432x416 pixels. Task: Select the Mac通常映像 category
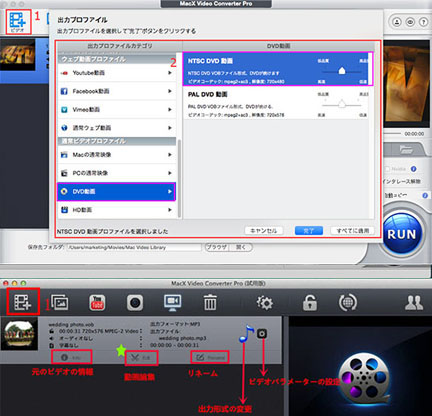(x=116, y=155)
